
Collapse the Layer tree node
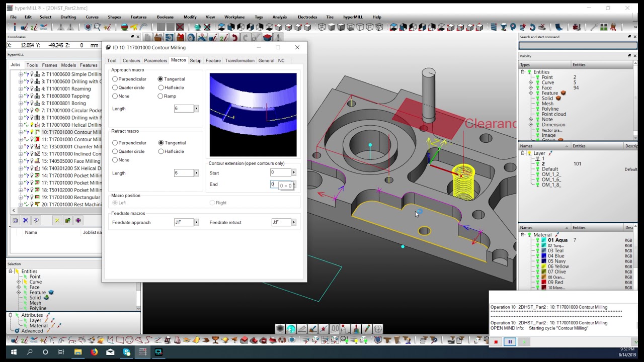click(x=523, y=153)
